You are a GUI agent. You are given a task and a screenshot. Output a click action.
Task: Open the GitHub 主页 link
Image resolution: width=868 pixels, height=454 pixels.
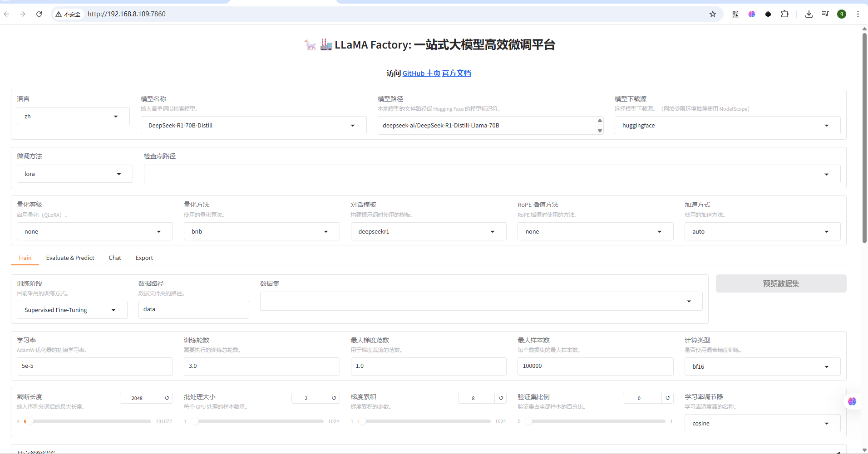(x=421, y=73)
